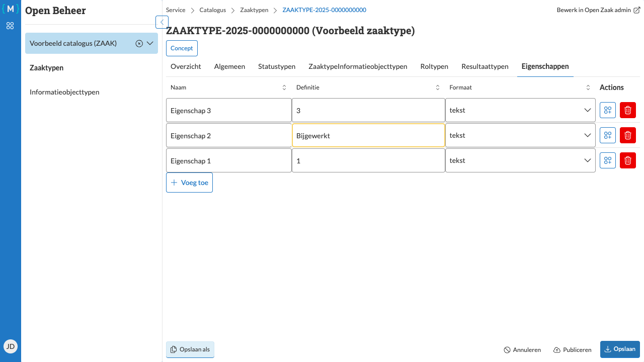Viewport: 644px width, 362px height.
Task: Clear the selected Voorbeeld catalogus with the x icon
Action: click(139, 44)
